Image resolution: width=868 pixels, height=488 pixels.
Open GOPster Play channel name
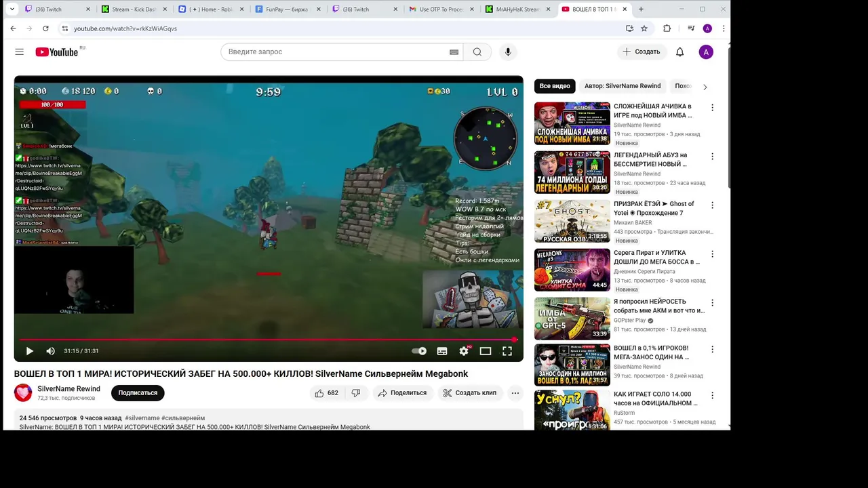point(630,321)
